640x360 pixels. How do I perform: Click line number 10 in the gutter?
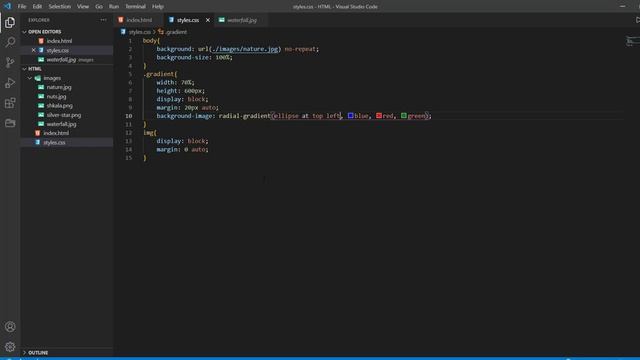pos(129,116)
